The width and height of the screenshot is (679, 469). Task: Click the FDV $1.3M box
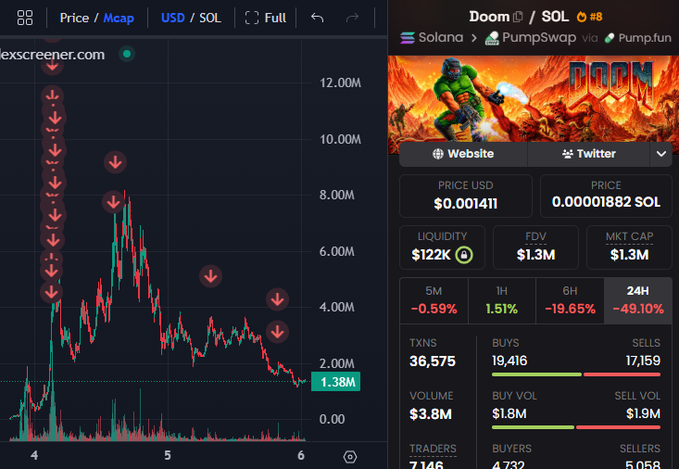[x=536, y=247]
